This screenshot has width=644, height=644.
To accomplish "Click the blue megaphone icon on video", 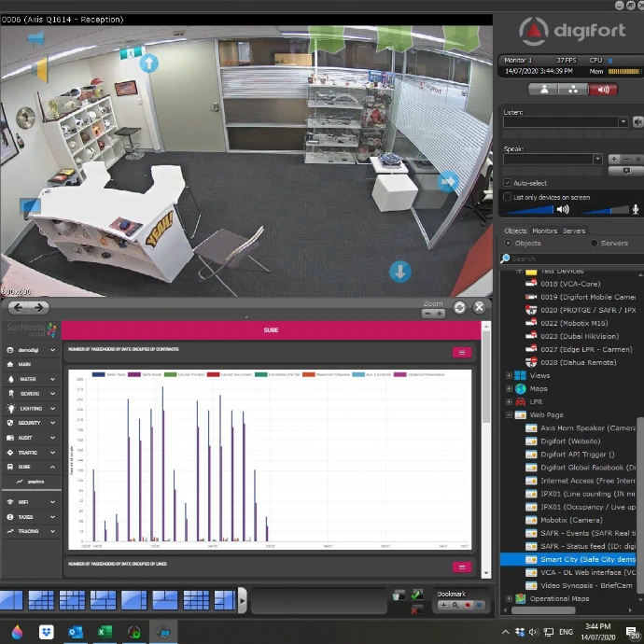I will point(35,38).
